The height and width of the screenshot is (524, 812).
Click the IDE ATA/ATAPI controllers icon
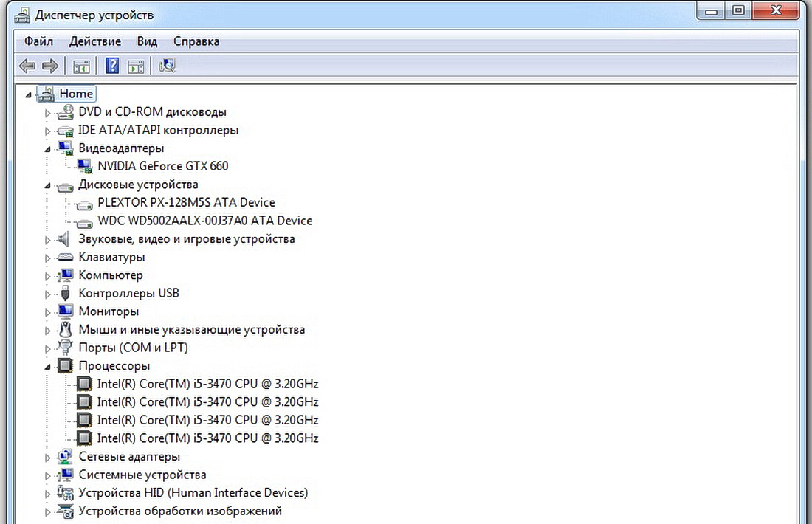point(65,131)
